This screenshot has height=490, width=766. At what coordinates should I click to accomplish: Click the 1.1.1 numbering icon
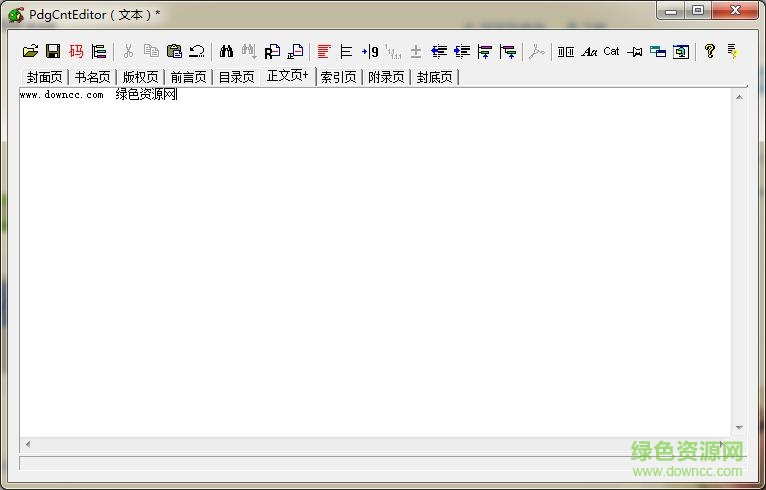[393, 51]
